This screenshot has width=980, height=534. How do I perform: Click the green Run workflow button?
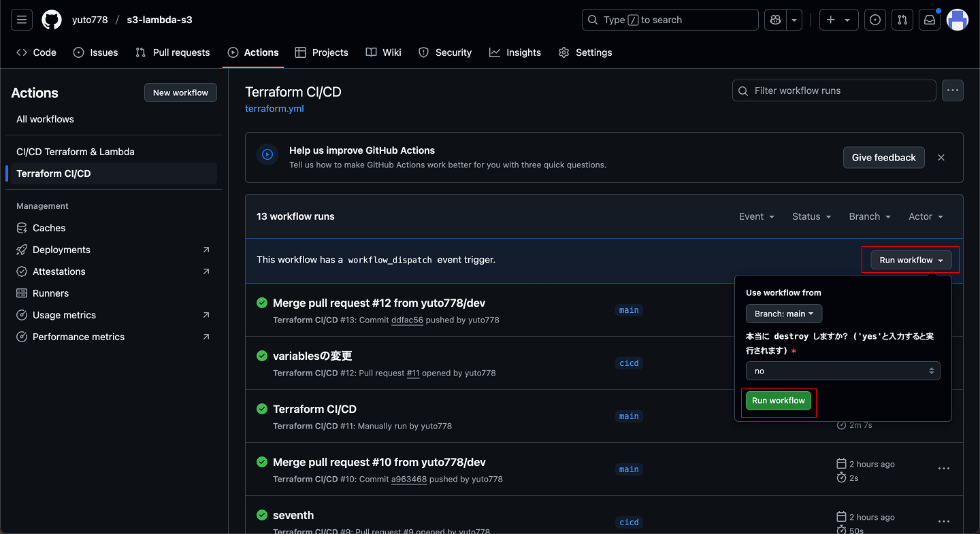[779, 401]
